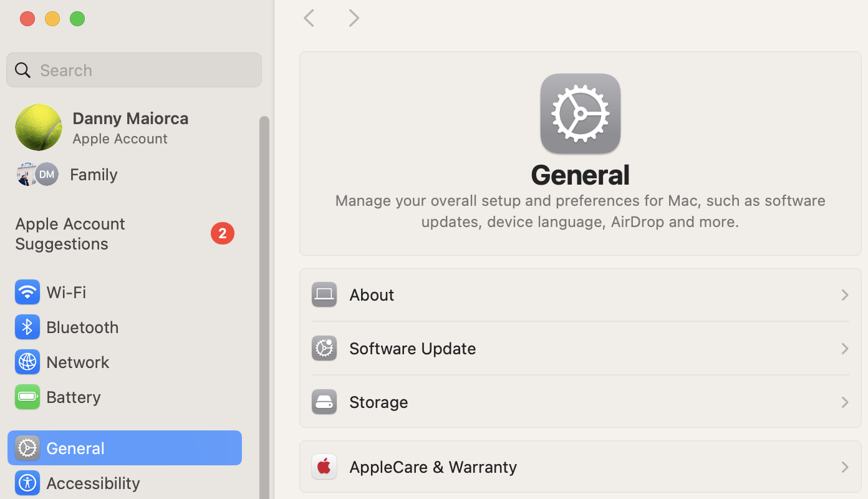868x499 pixels.
Task: Open Battery settings via its icon
Action: point(27,397)
